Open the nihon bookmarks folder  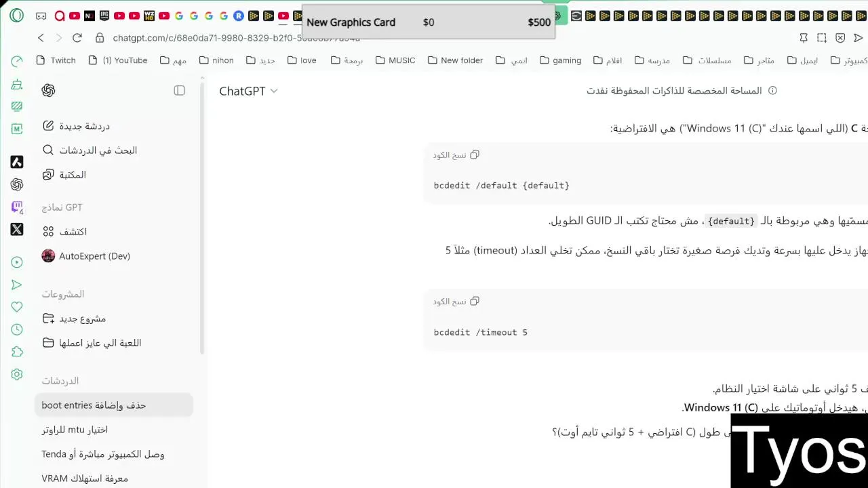click(216, 60)
